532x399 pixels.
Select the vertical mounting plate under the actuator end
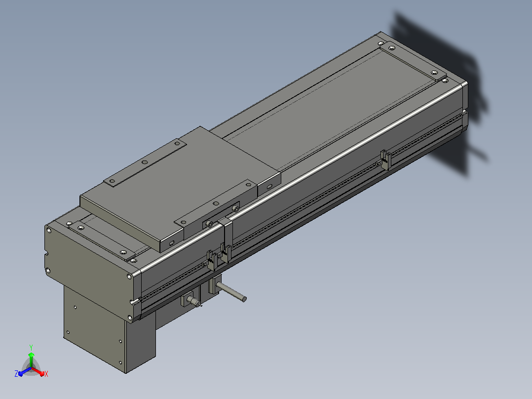click(x=95, y=328)
